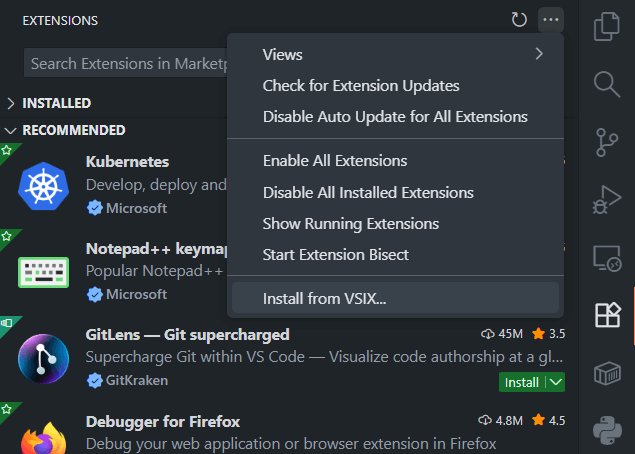Viewport: 635px width, 454px height.
Task: Open the Explorer activity bar icon
Action: (x=607, y=27)
